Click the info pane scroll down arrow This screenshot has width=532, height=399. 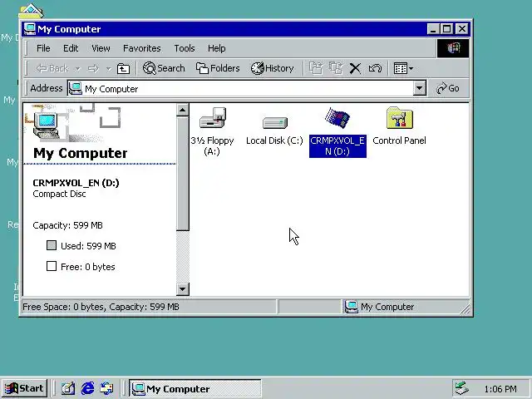tap(183, 289)
